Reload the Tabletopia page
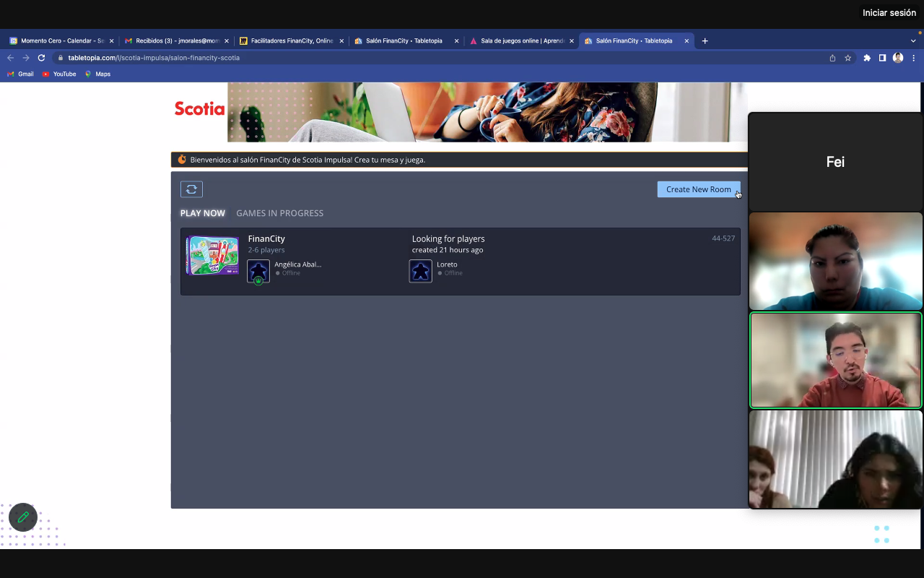Viewport: 924px width, 578px height. click(x=41, y=58)
